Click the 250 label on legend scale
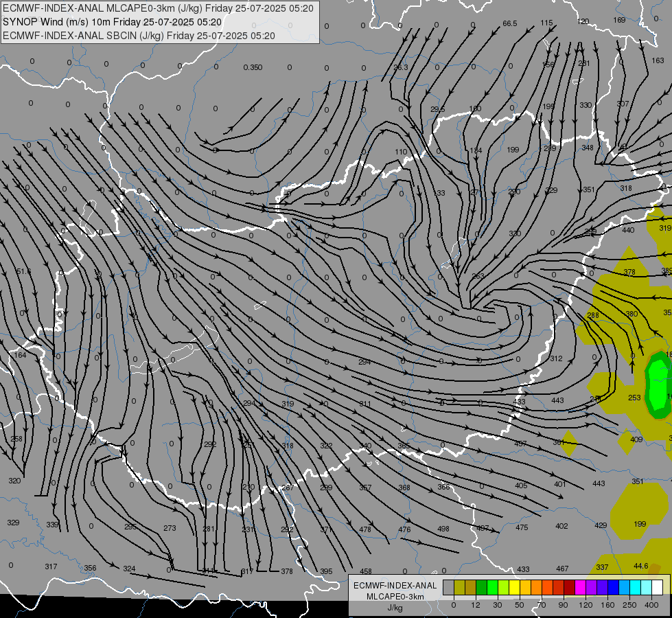Viewport: 672px width, 618px height. (x=629, y=605)
